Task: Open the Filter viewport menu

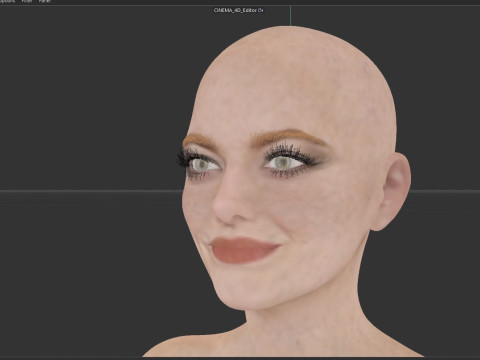Action: (x=27, y=1)
